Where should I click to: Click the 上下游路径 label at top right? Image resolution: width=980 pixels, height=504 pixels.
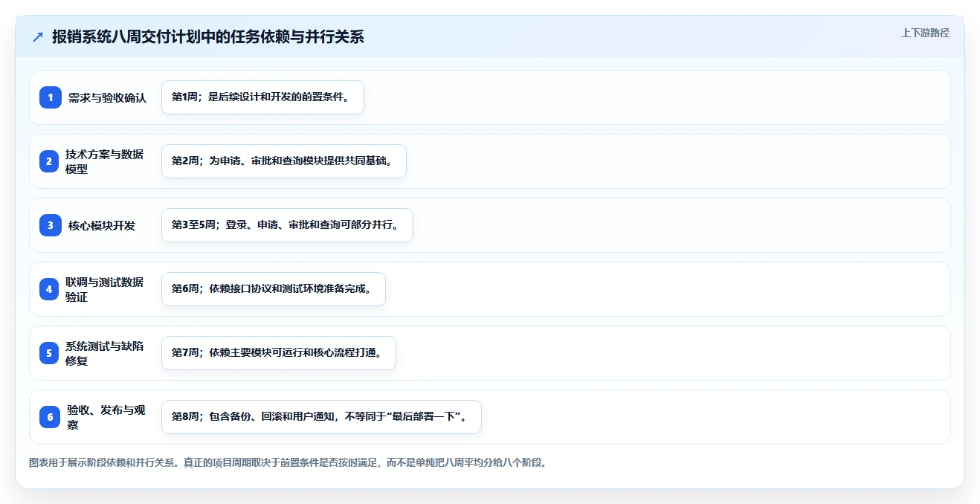point(925,33)
